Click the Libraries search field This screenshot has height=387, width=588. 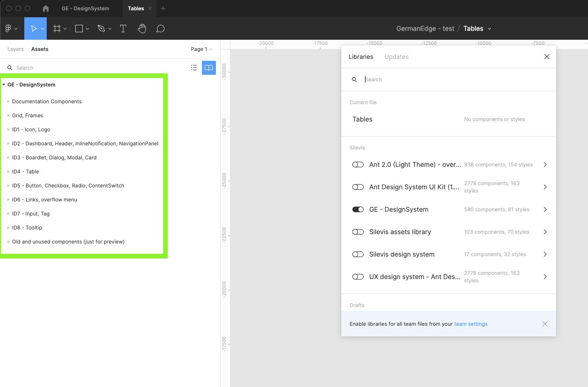(x=449, y=79)
